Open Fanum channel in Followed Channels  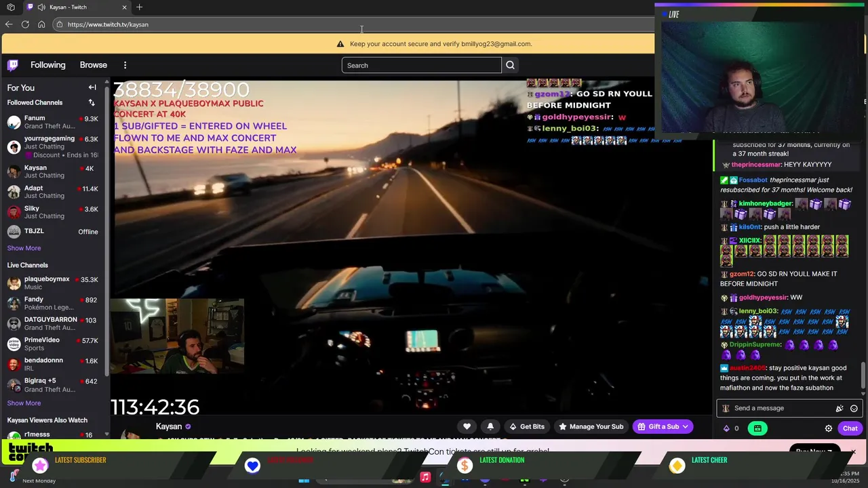52,122
